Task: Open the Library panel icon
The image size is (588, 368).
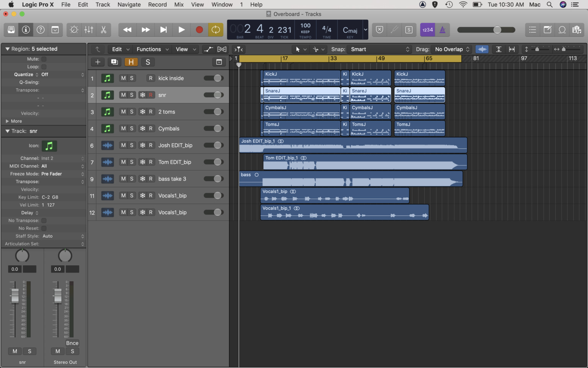Action: pos(11,30)
